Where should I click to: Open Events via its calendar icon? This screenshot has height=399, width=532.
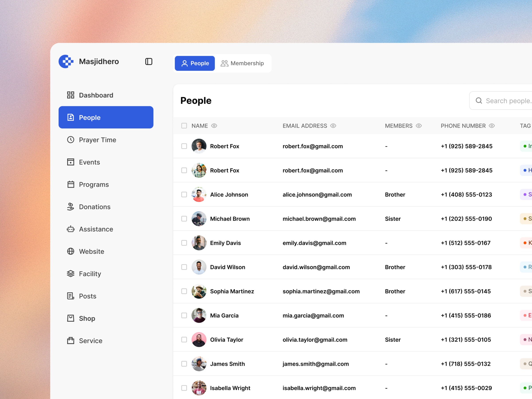[70, 162]
